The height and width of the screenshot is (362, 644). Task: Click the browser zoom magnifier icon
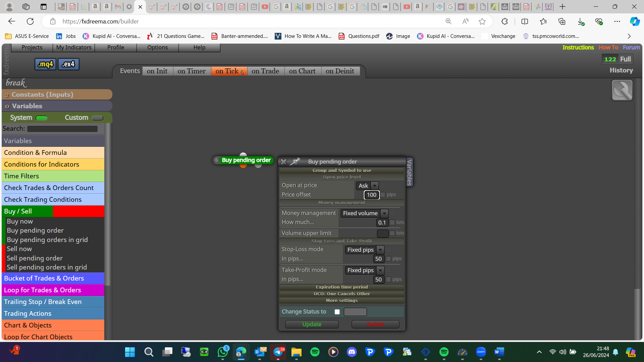[x=448, y=21]
